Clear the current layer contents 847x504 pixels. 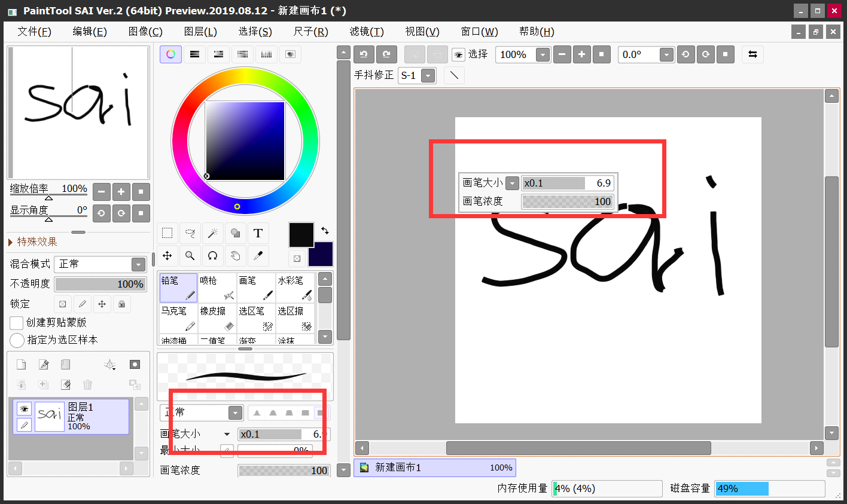click(66, 384)
